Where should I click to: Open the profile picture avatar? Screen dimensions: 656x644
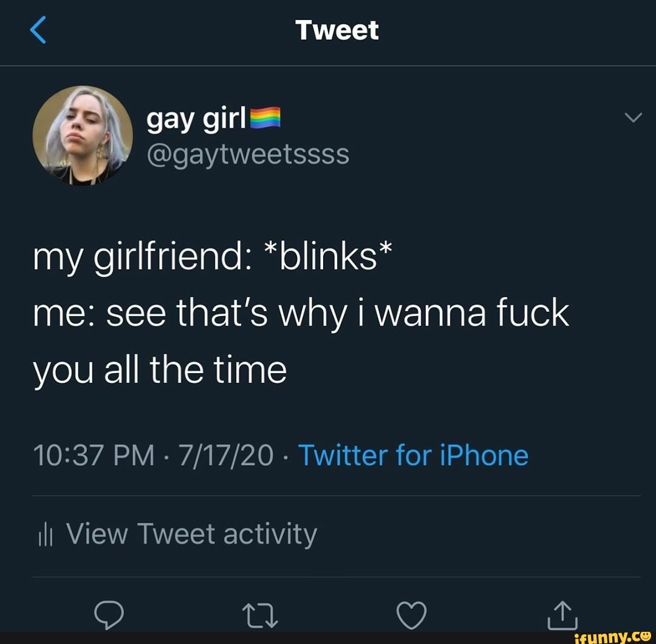click(83, 135)
